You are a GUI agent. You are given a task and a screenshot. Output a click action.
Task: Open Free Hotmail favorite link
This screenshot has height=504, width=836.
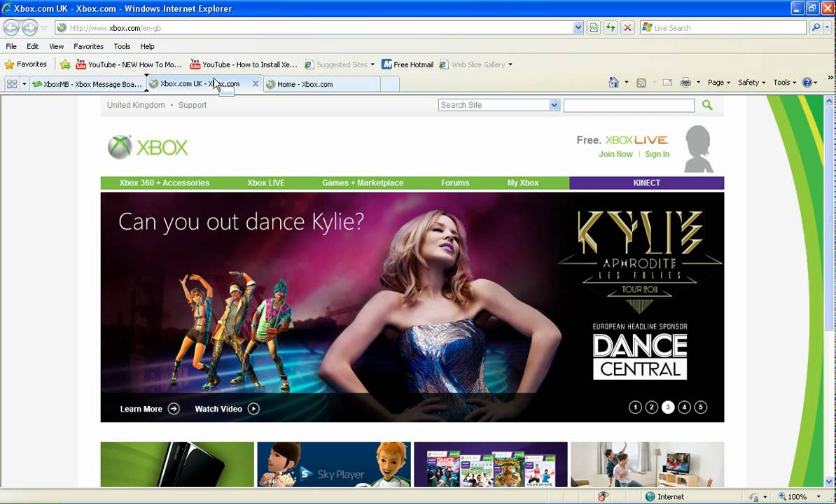pos(407,64)
